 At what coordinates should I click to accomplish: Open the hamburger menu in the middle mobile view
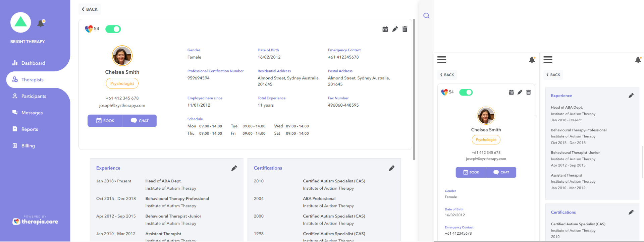pyautogui.click(x=442, y=60)
